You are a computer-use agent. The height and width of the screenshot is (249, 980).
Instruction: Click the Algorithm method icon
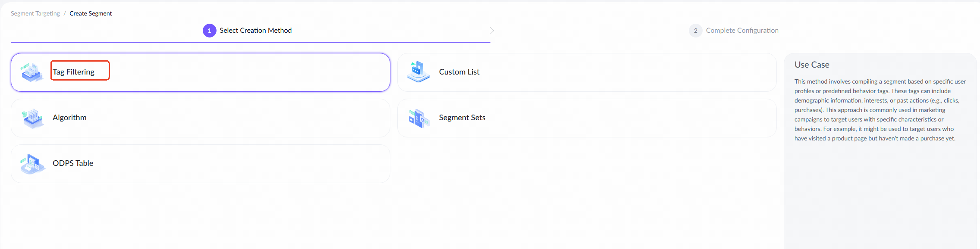coord(32,118)
